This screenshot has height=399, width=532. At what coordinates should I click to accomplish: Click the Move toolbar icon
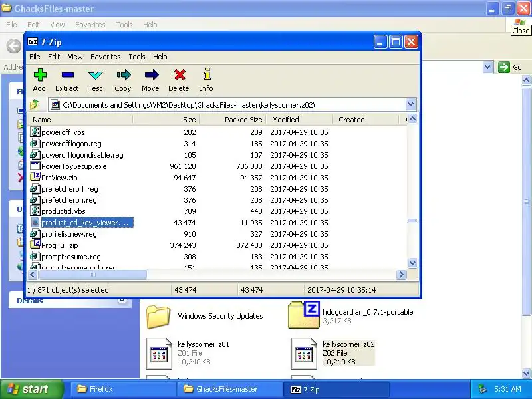coord(152,75)
